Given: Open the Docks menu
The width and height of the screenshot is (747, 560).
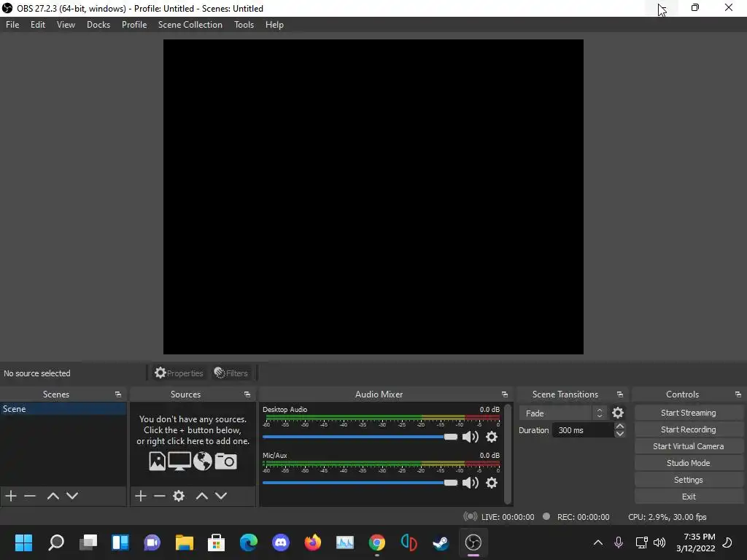Looking at the screenshot, I should click(98, 25).
